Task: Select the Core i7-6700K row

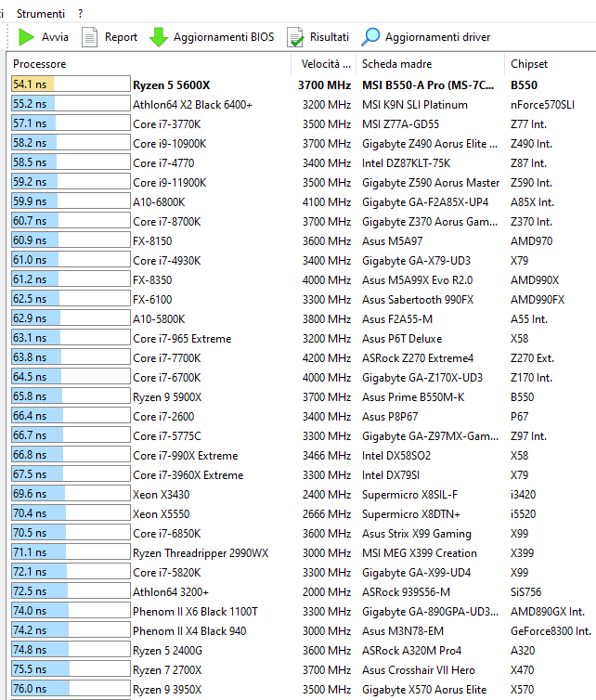Action: [303, 377]
